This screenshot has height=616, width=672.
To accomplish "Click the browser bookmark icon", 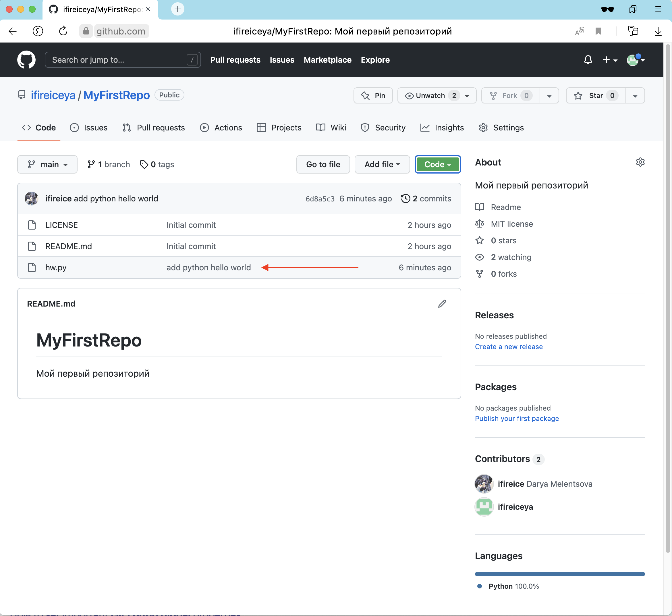I will click(x=598, y=31).
